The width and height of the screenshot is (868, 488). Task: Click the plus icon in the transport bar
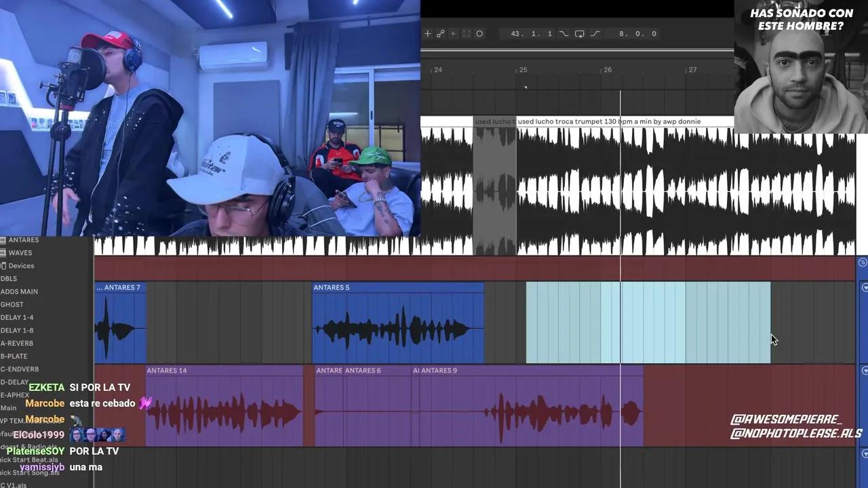pos(427,34)
